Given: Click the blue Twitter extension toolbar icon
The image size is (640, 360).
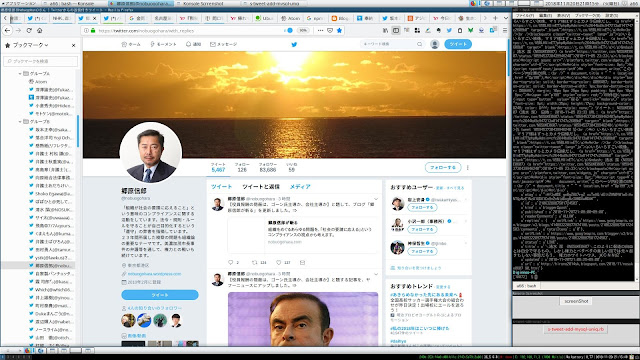Looking at the screenshot, I should click(449, 31).
